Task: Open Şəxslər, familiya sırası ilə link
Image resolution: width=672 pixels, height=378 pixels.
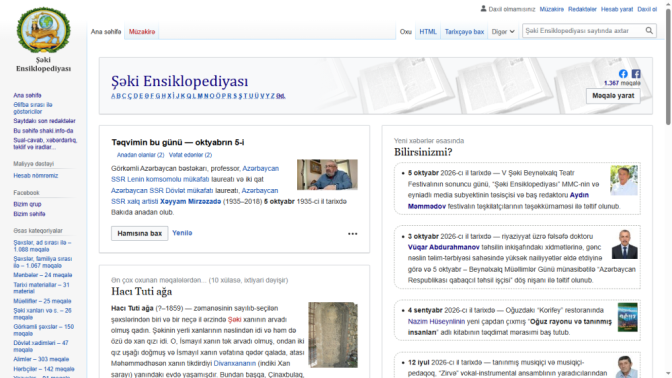Action: coord(42,262)
